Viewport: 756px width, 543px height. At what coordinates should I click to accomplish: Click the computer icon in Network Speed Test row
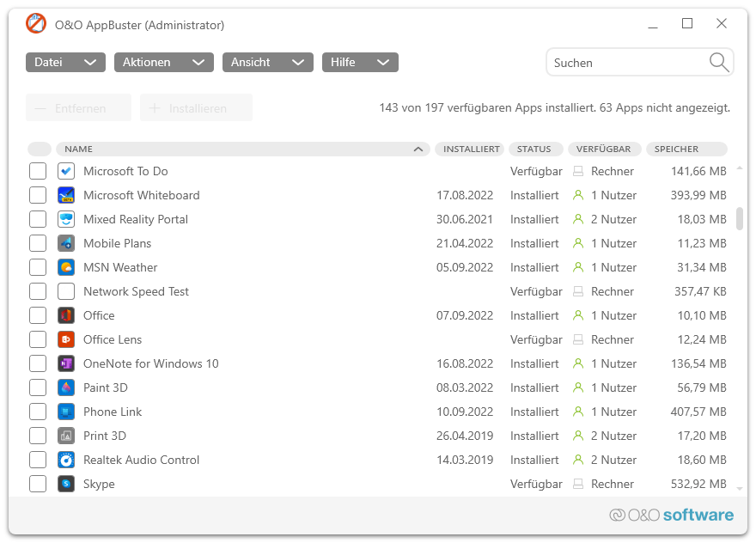pos(577,292)
